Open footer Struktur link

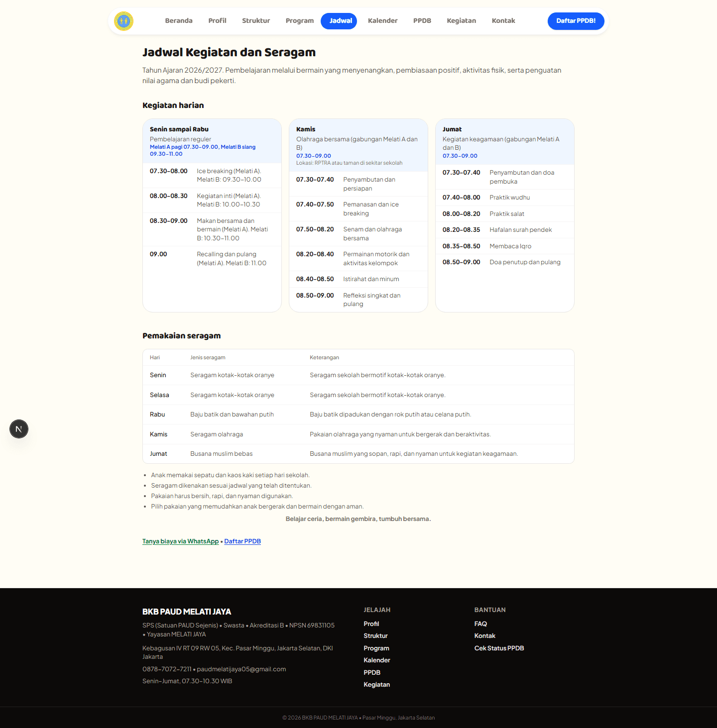tap(375, 636)
